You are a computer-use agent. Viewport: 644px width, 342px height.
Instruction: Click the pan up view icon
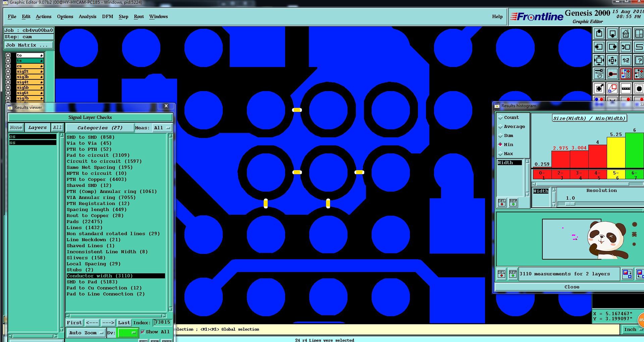(599, 33)
